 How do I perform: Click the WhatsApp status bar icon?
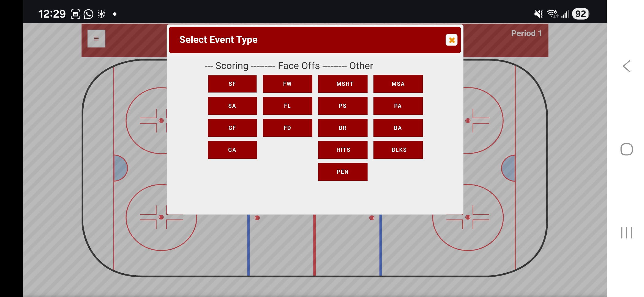pos(88,13)
